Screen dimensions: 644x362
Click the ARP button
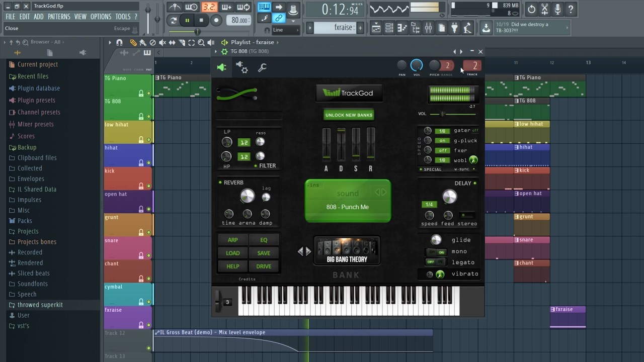click(233, 240)
